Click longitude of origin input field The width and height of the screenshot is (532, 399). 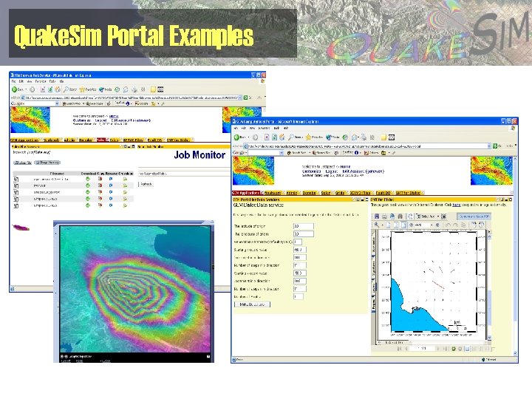tap(304, 234)
